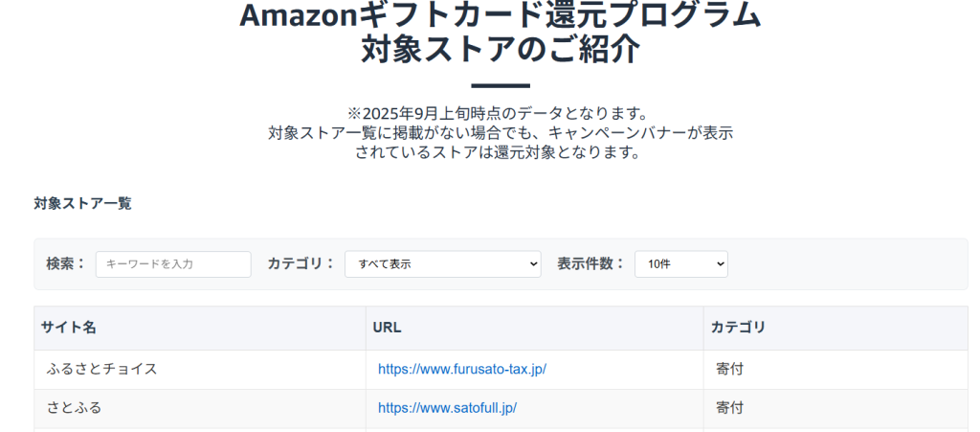Click the サイト名 column header
Image resolution: width=980 pixels, height=432 pixels.
pyautogui.click(x=69, y=328)
